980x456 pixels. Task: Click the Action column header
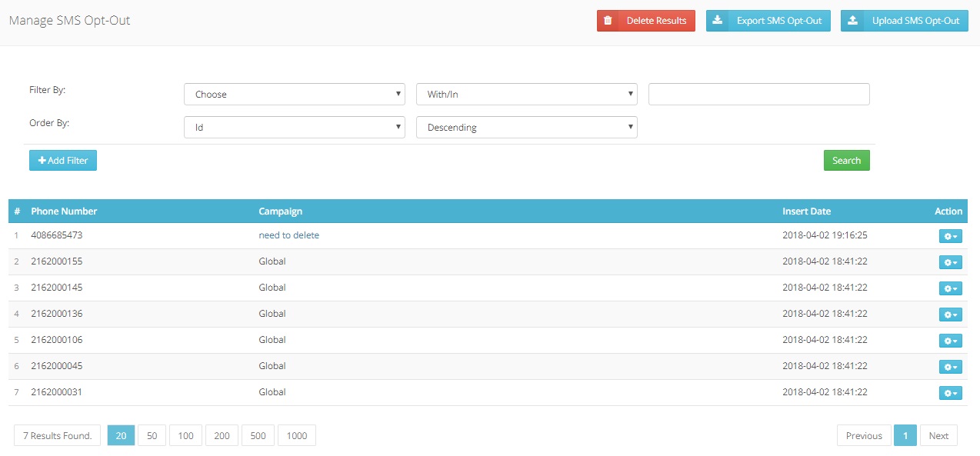coord(948,211)
